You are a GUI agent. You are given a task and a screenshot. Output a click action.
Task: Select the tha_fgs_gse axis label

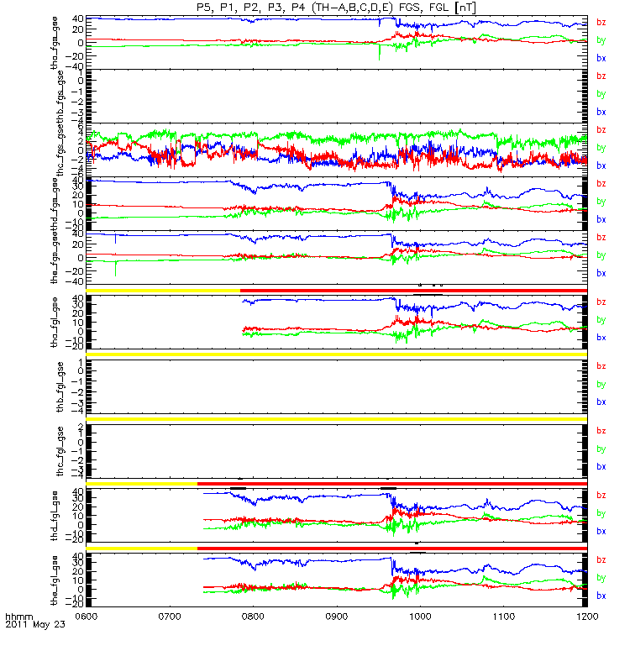[55, 43]
